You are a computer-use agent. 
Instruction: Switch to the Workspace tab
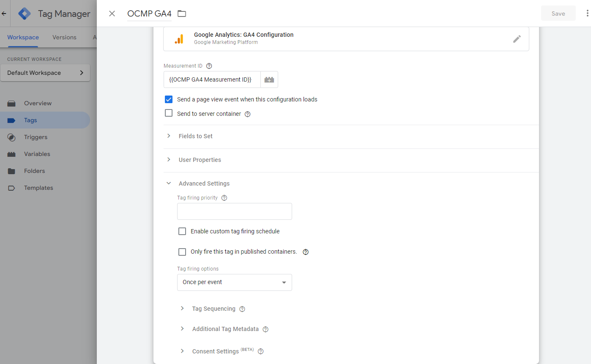[x=23, y=37]
